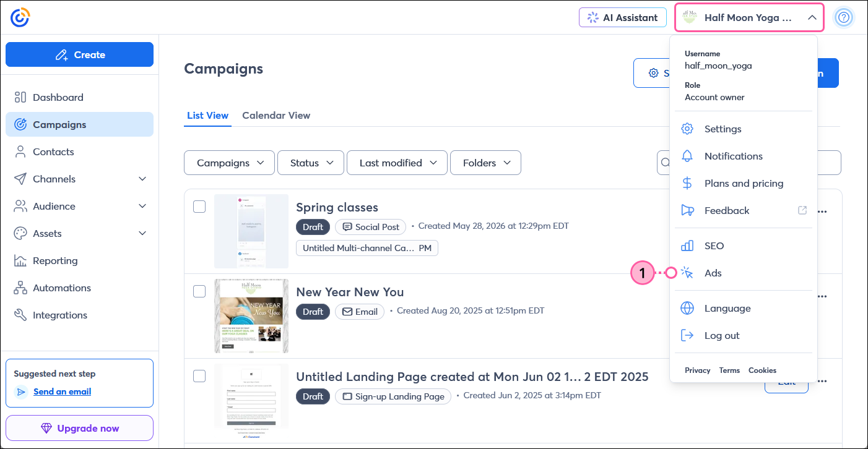Click the Contacts person icon
This screenshot has width=868, height=449.
coord(20,152)
